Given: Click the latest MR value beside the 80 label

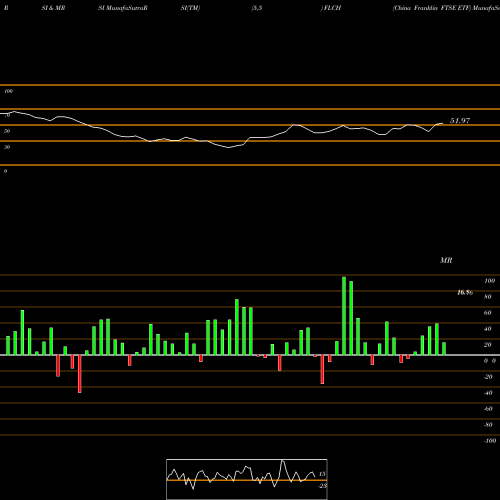Looking at the screenshot, I should [465, 293].
